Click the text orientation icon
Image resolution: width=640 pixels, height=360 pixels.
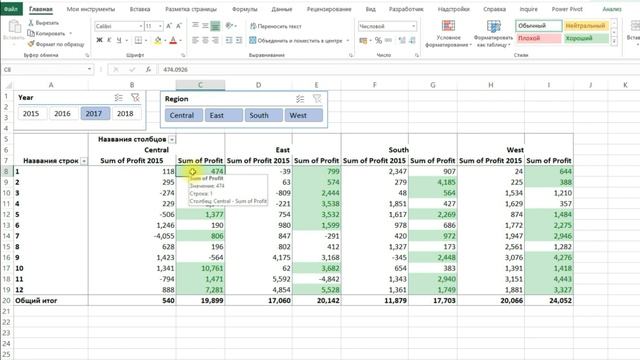[x=229, y=26]
